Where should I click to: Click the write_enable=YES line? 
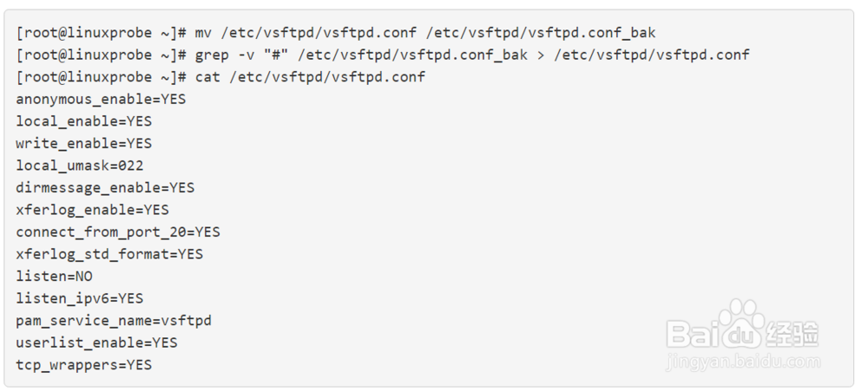click(83, 143)
